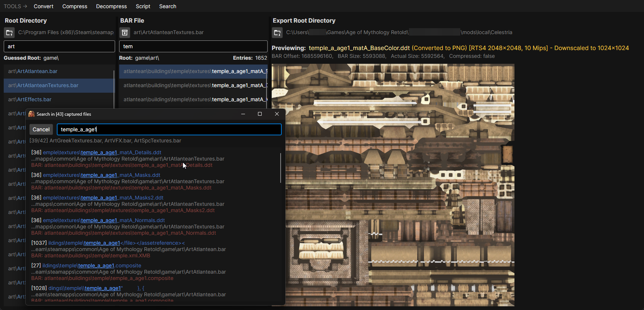Viewport: 644px width, 310px height.
Task: Select art\ArtAtlantean.bar in the root list
Action: (x=59, y=71)
